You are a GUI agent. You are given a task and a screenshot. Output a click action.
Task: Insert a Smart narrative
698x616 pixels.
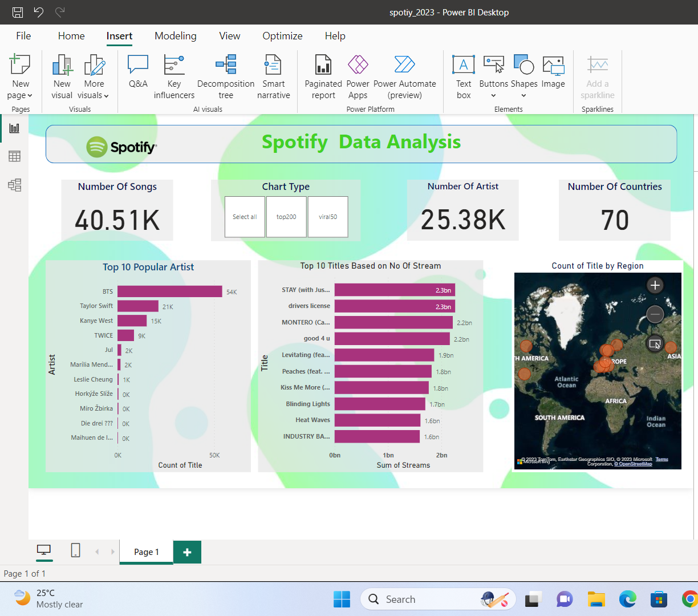273,76
